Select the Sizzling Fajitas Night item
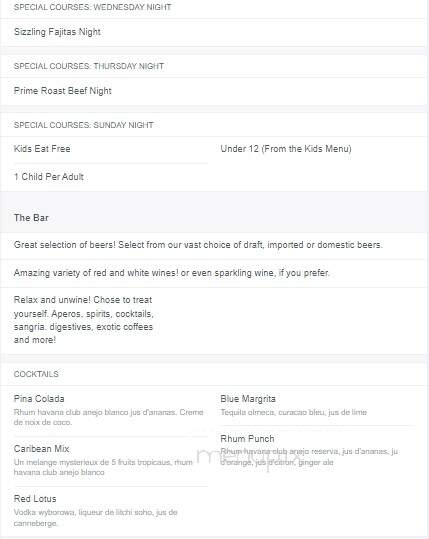 click(57, 32)
